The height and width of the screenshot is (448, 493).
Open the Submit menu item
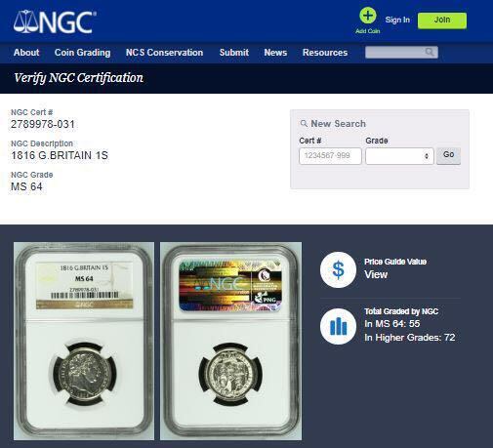pyautogui.click(x=234, y=53)
